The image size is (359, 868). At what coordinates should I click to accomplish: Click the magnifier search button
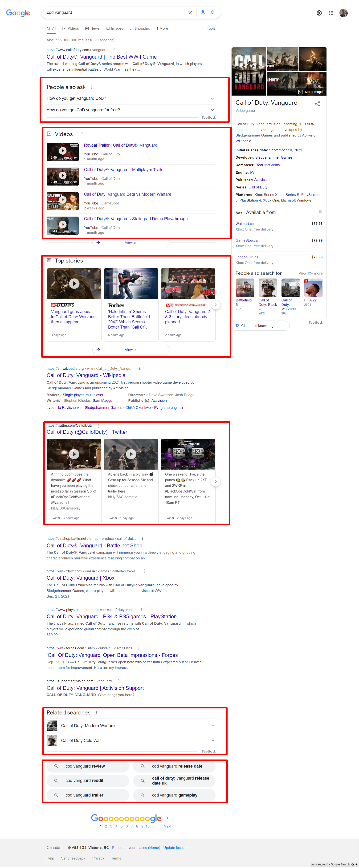click(x=213, y=13)
